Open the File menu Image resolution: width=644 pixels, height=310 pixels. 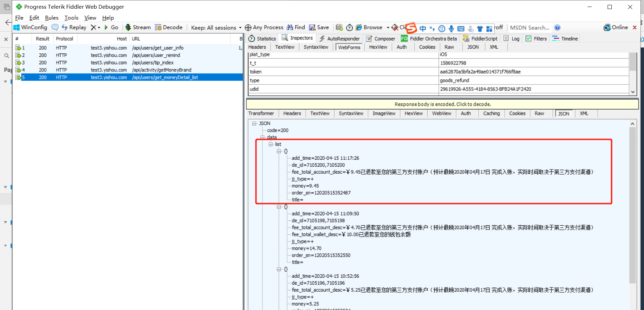[x=19, y=18]
